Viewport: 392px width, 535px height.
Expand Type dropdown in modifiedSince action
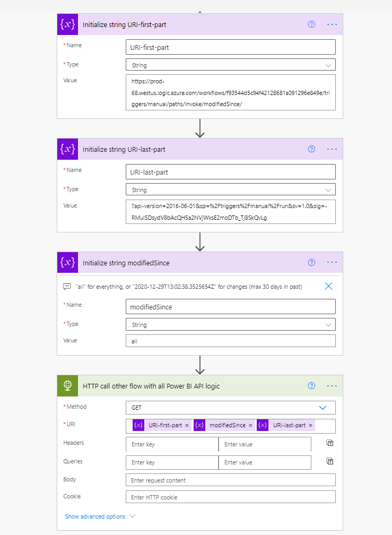click(x=230, y=324)
